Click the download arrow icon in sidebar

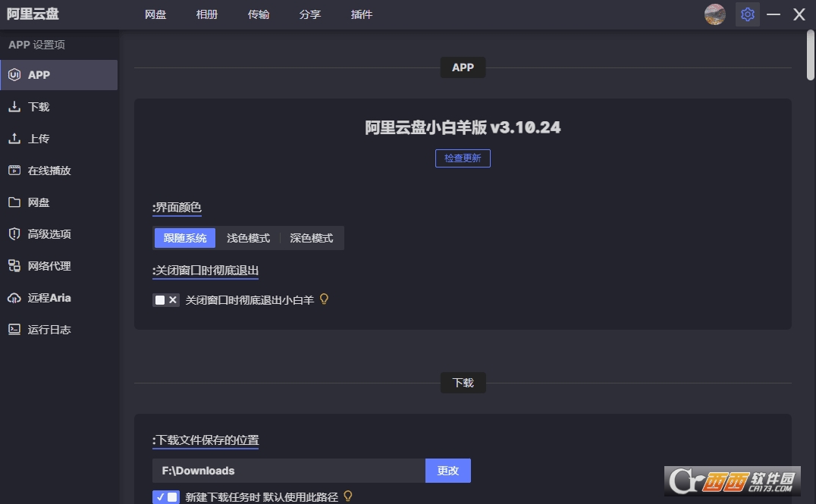pos(14,107)
